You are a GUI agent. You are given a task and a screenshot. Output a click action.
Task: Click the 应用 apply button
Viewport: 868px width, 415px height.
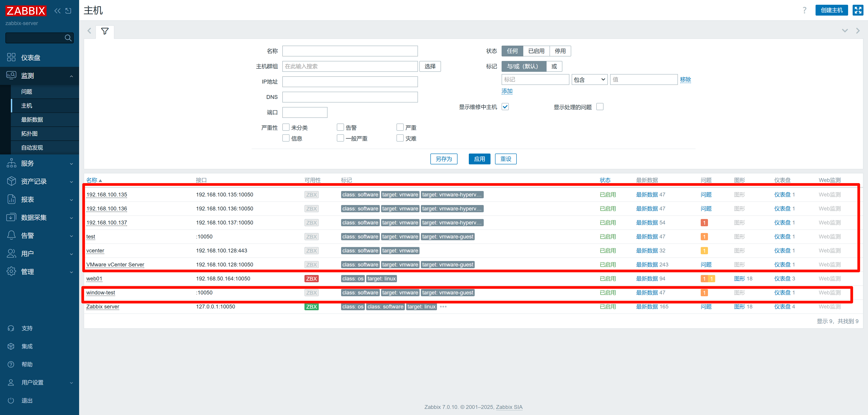click(x=479, y=159)
